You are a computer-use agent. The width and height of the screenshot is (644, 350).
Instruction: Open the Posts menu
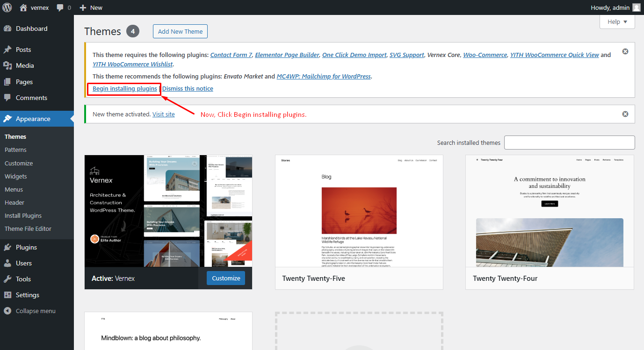point(37,50)
